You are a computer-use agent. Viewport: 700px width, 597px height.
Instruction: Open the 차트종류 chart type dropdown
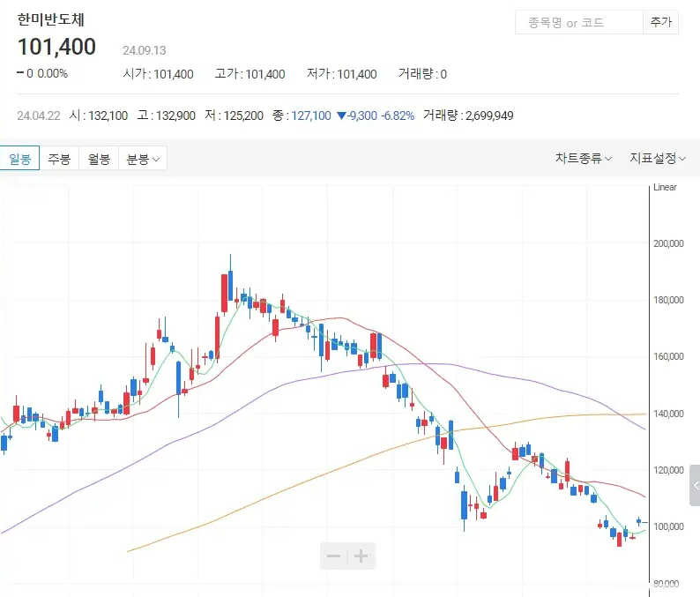[584, 158]
